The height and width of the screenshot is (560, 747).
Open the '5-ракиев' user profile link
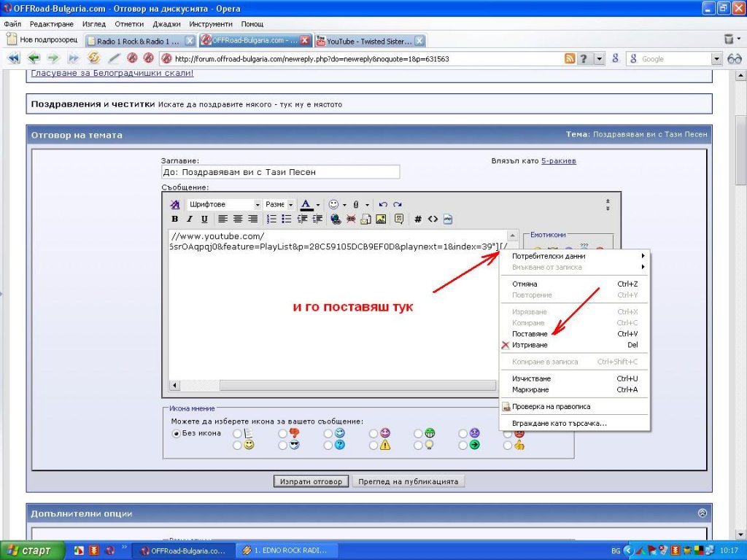pyautogui.click(x=558, y=161)
